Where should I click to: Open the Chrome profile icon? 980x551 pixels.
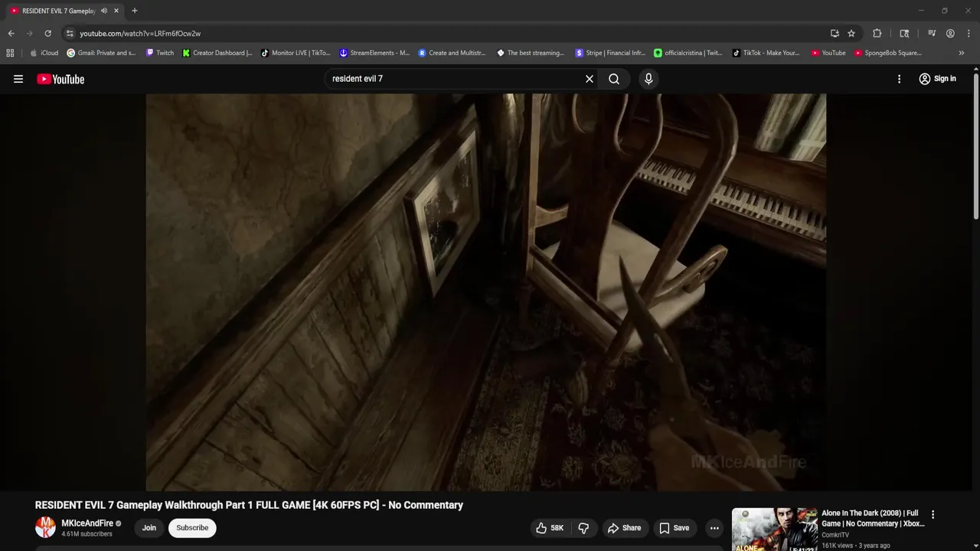click(x=950, y=34)
